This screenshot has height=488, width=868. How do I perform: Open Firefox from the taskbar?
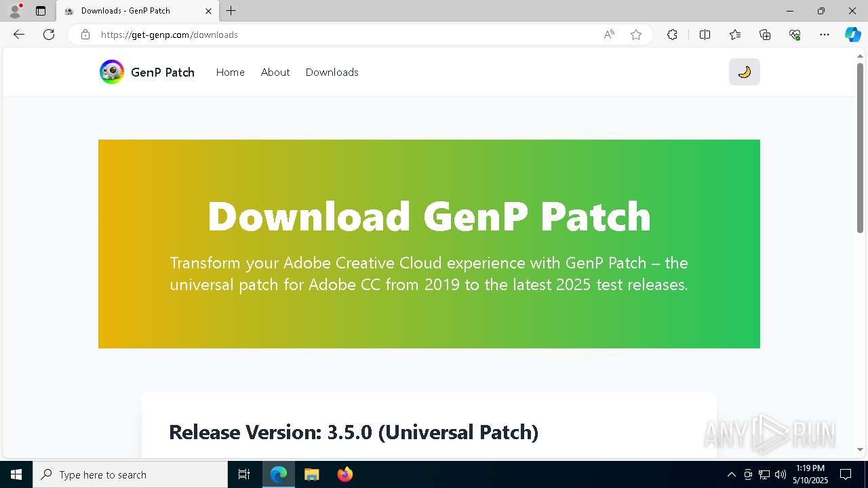click(345, 474)
